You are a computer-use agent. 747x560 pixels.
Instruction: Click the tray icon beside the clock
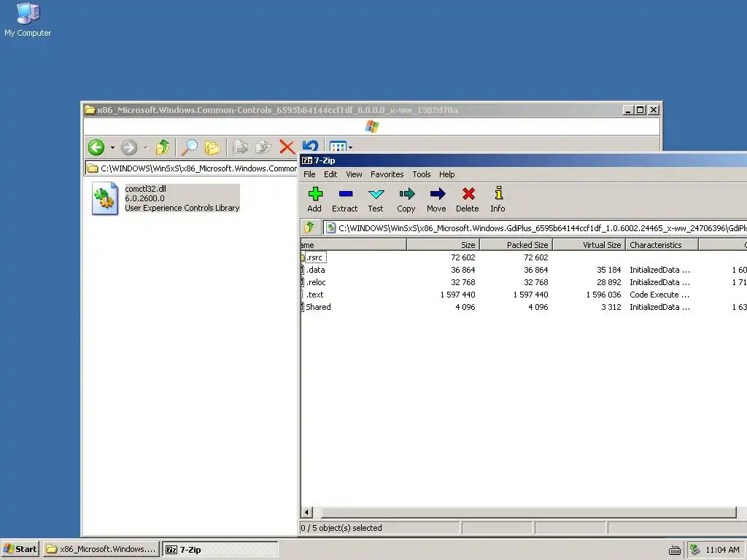(x=695, y=550)
